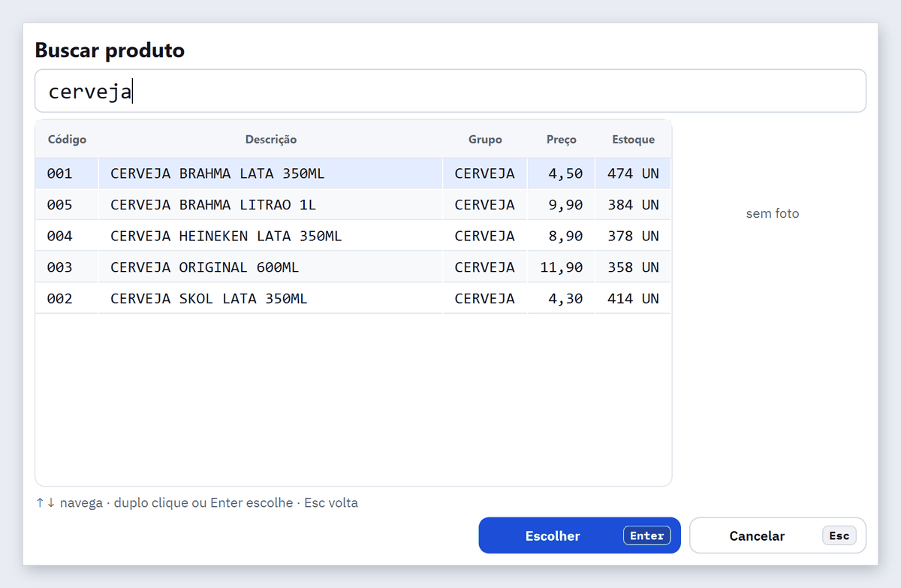
Task: Click the 'sem foto' photo placeholder
Action: tap(773, 214)
